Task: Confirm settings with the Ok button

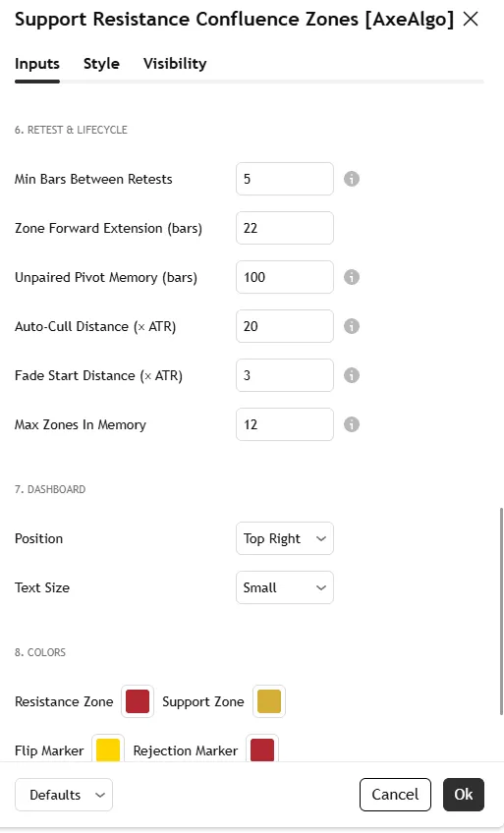Action: tap(464, 795)
